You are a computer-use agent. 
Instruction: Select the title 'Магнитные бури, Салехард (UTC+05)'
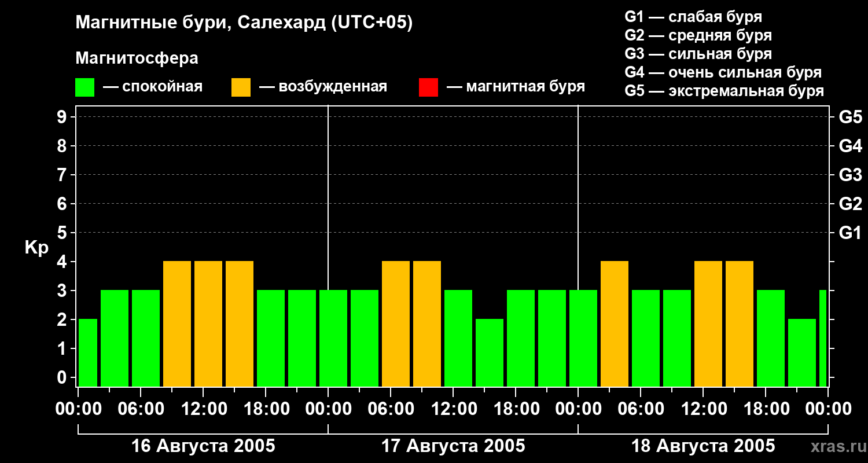[244, 23]
